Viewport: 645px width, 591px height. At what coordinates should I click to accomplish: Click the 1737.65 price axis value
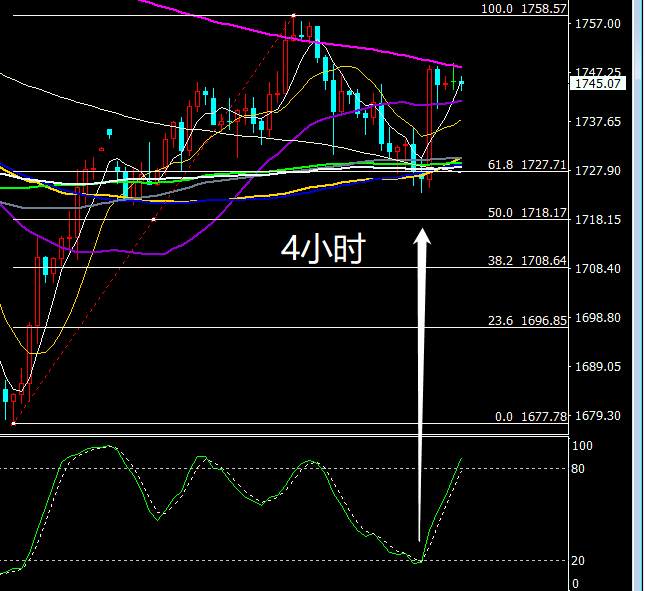coord(597,122)
